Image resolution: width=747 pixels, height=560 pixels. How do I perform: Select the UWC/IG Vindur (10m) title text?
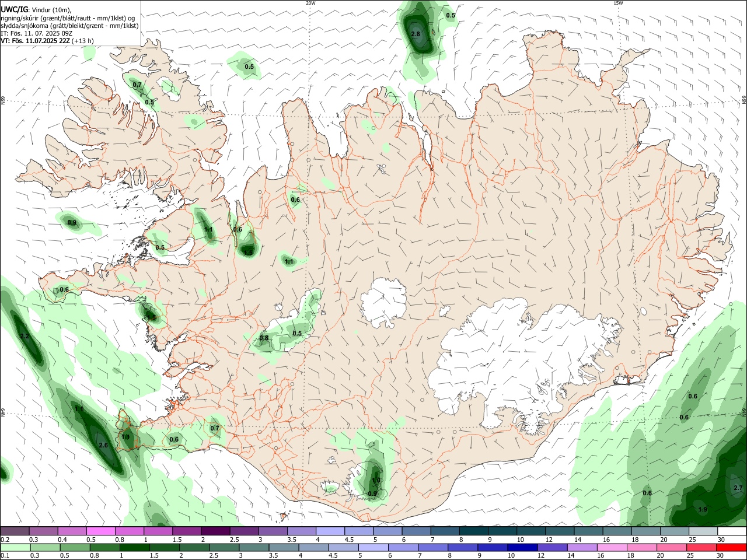(x=36, y=10)
